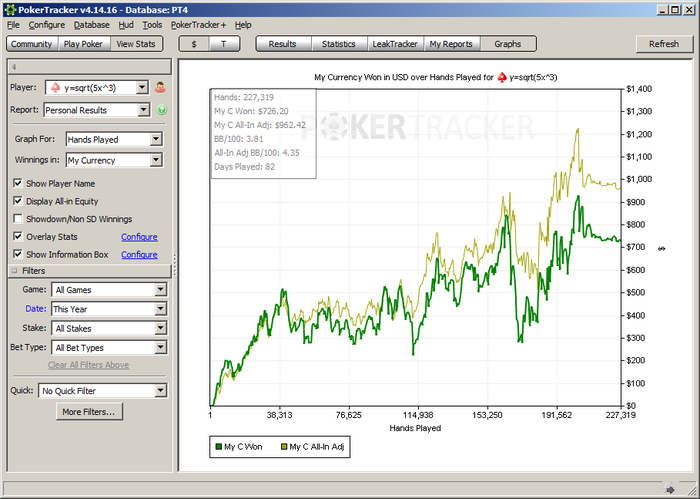Click the blue Date filter label

(36, 308)
